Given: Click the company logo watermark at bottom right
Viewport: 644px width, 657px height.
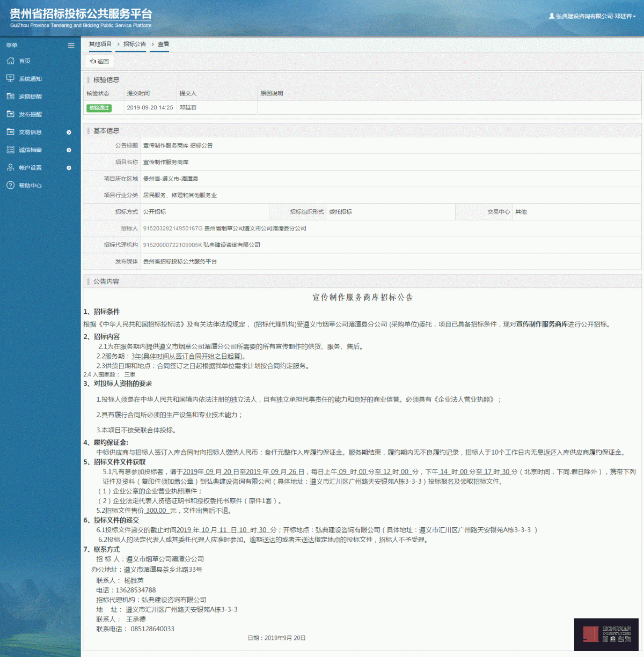Looking at the screenshot, I should 606,634.
